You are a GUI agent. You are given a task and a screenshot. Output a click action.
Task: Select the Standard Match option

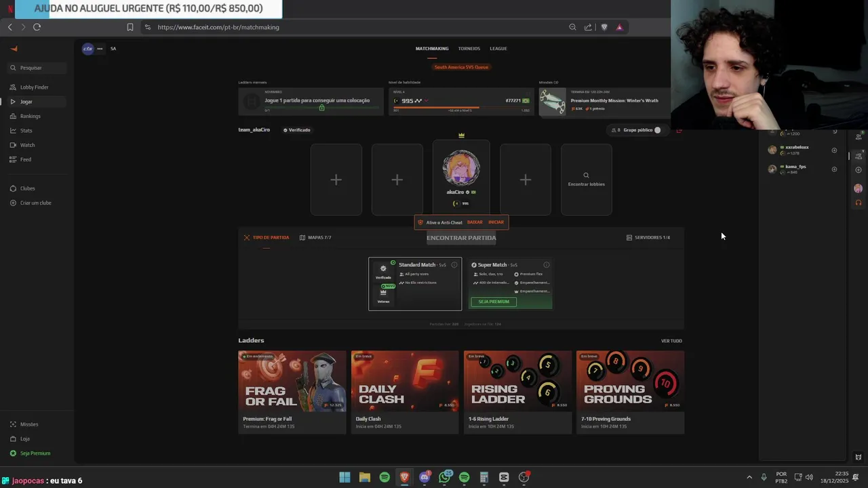tap(415, 284)
